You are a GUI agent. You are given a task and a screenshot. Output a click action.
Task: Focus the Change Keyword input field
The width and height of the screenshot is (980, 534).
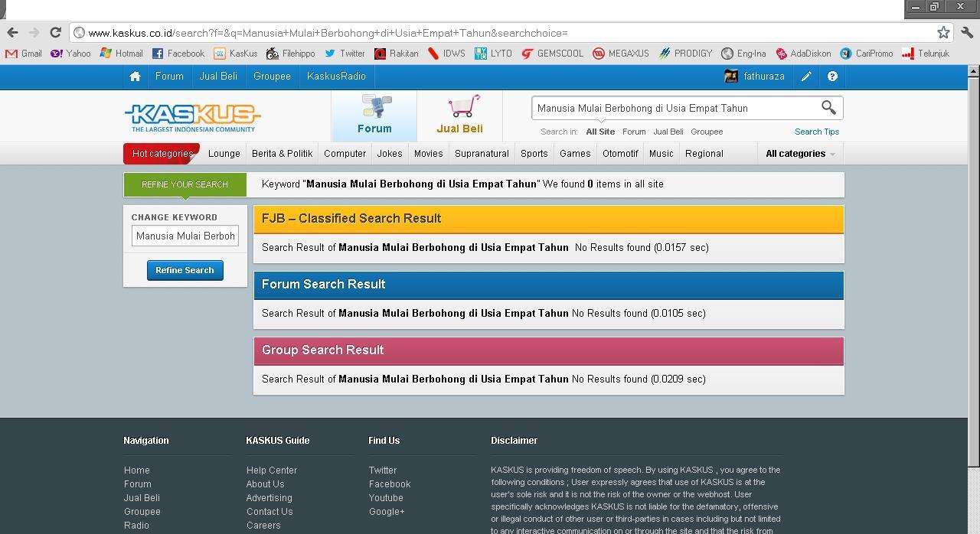point(185,236)
